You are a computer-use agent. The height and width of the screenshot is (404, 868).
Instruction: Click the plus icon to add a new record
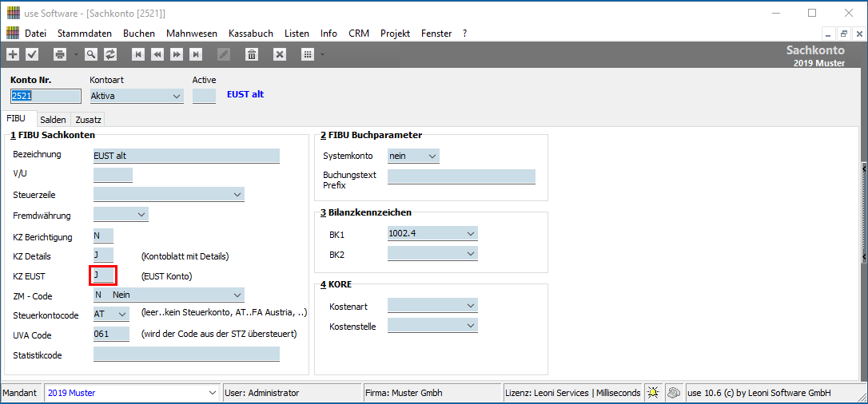(x=13, y=54)
